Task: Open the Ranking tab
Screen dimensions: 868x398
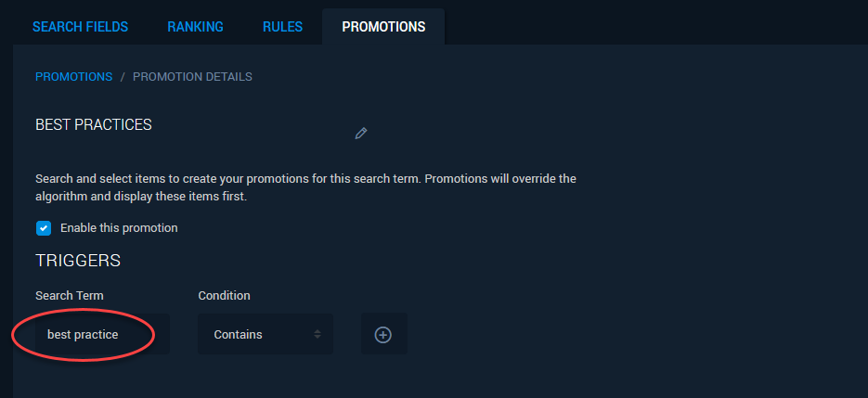Action: point(195,27)
